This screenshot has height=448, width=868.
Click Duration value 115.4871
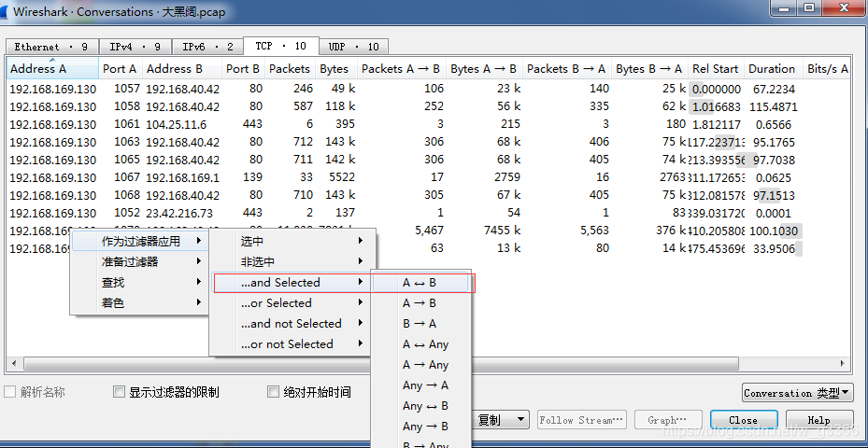774,106
